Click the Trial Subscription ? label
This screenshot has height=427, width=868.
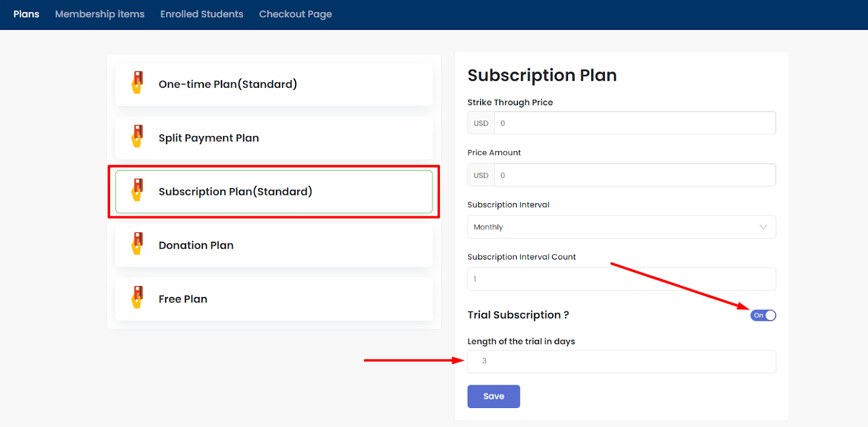point(518,315)
